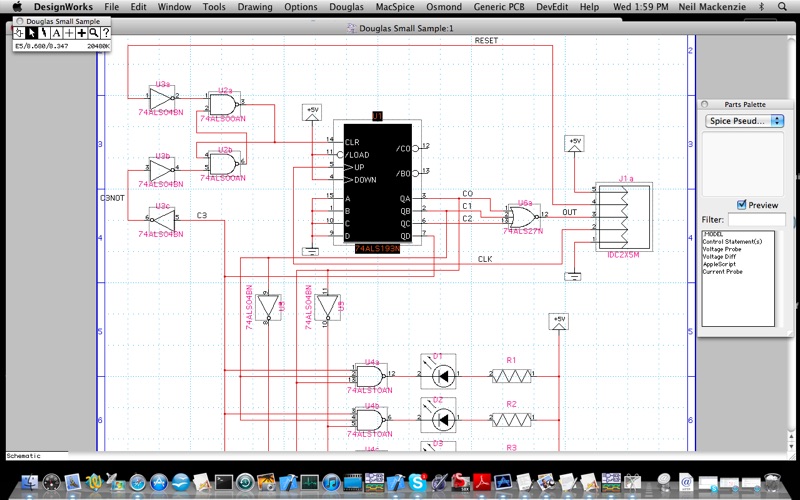Select the thin crosshair draw-signal tool
Image resolution: width=800 pixels, height=500 pixels.
click(68, 33)
